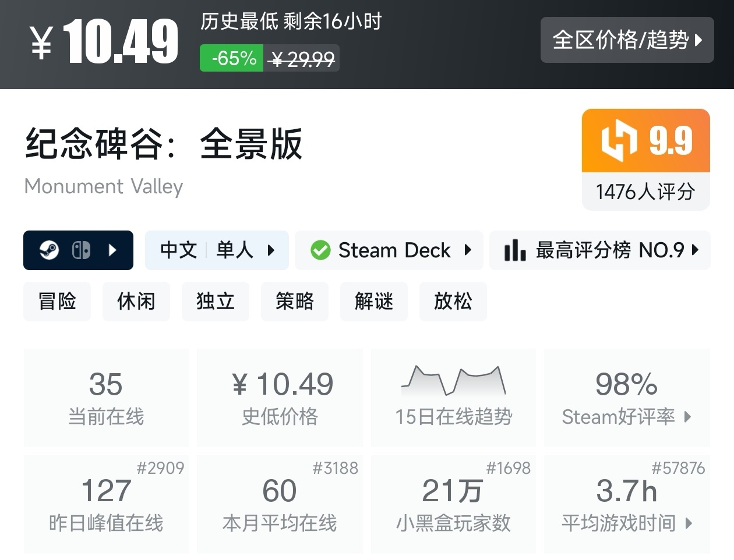
Task: Click the #2909 rank label
Action: pyautogui.click(x=160, y=468)
